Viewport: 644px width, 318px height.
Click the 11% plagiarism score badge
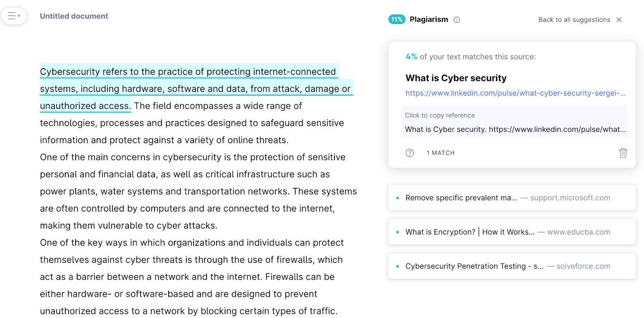point(396,19)
